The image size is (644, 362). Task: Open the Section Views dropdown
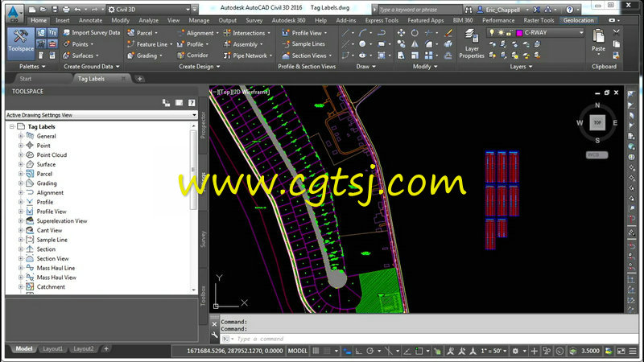307,56
